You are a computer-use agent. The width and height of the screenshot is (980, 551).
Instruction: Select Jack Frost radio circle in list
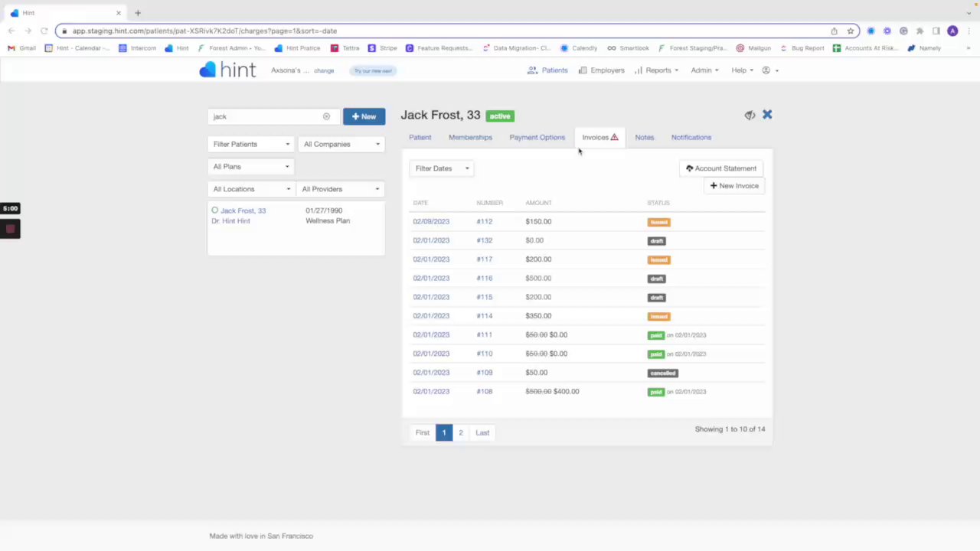click(215, 210)
